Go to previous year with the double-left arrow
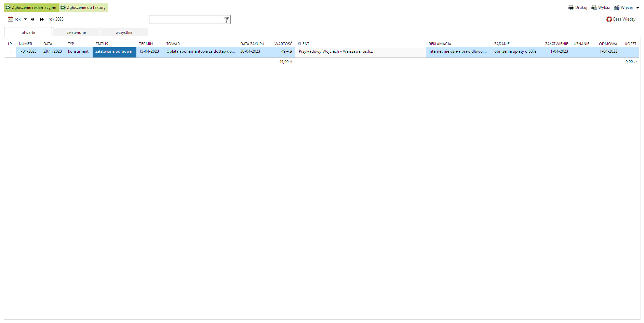644x323 pixels. 32,20
